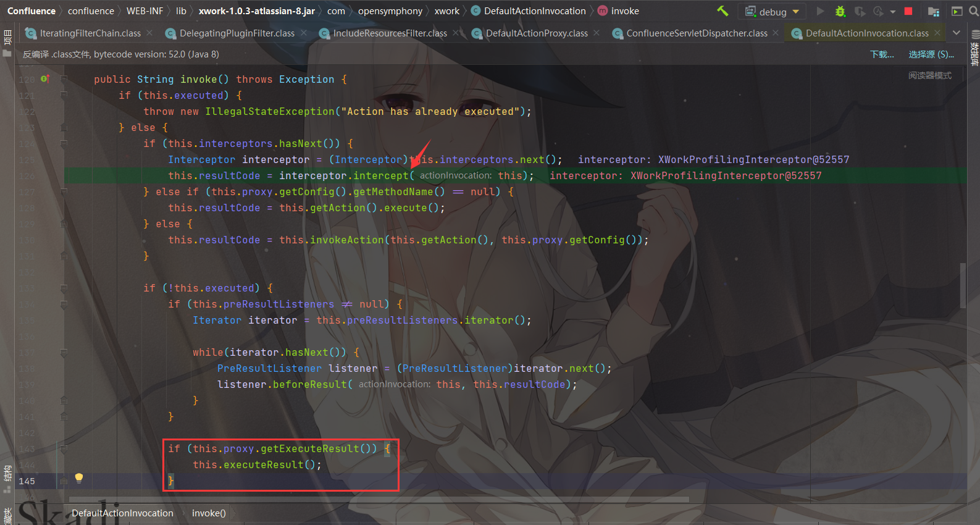Collapse the while loop fold at line 137
The width and height of the screenshot is (980, 525).
tap(64, 353)
